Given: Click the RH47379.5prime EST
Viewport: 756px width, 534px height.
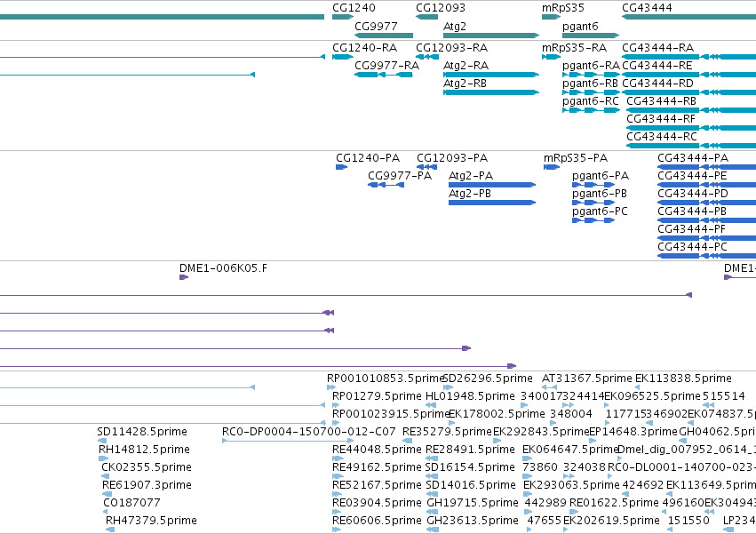Looking at the screenshot, I should coord(110,530).
